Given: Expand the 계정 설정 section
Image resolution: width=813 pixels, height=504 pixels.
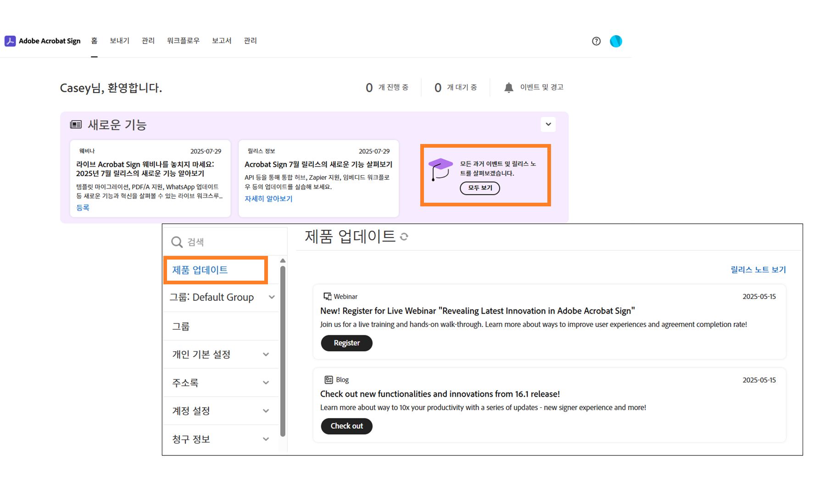Looking at the screenshot, I should [266, 411].
